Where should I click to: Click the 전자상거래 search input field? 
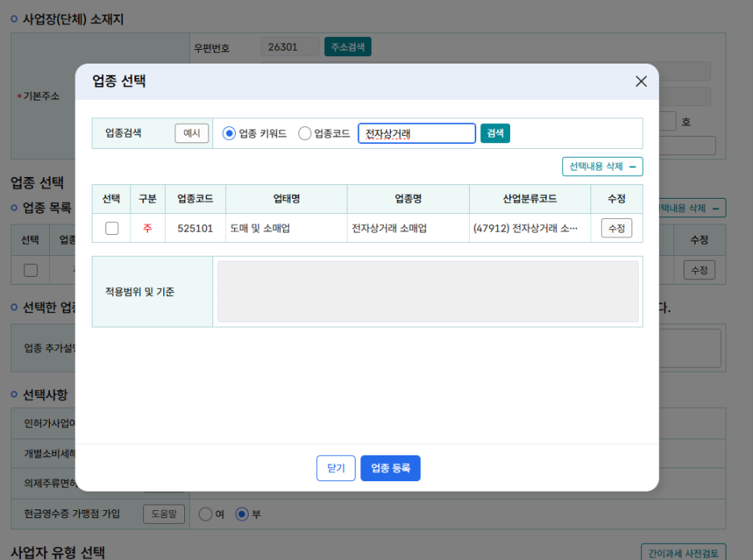tap(417, 134)
